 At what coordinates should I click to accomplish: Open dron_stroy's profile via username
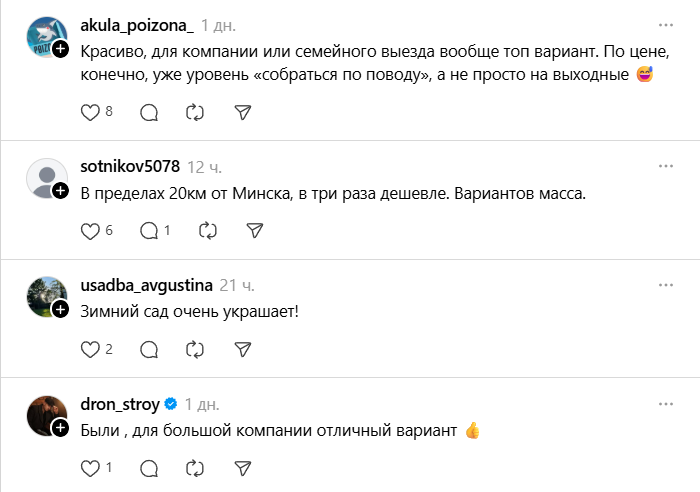[119, 404]
